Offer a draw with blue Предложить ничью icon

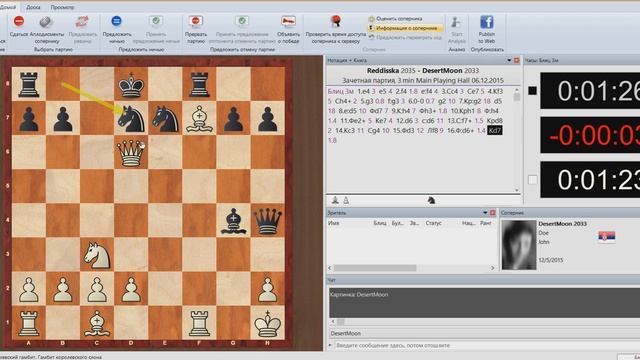click(116, 21)
